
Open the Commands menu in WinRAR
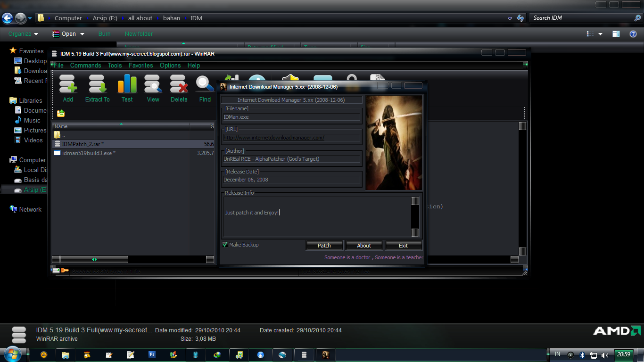pos(85,66)
